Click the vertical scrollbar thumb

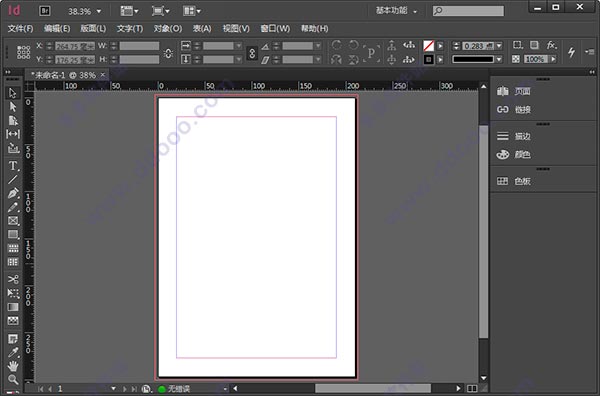tap(484, 231)
